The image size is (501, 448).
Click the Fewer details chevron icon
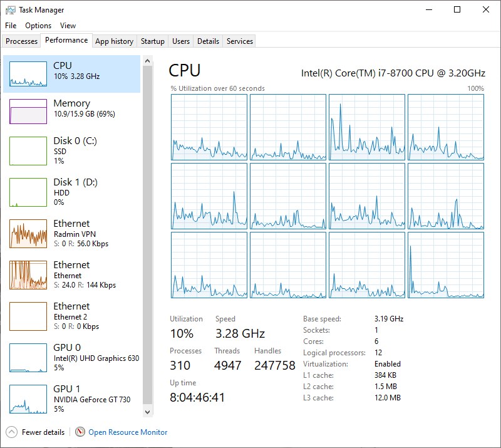pyautogui.click(x=11, y=432)
